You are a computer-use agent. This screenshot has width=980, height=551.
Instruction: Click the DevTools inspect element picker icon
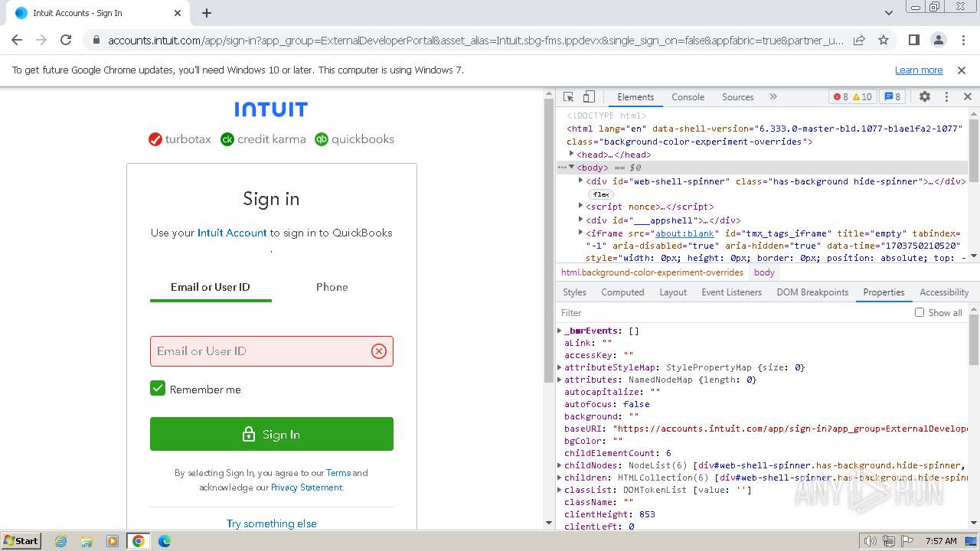click(569, 97)
